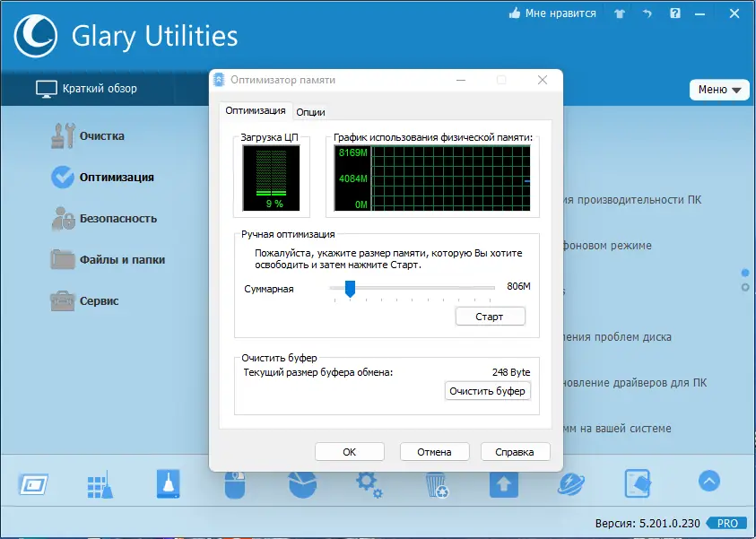The width and height of the screenshot is (756, 539).
Task: Open the recycle bin uninstaller icon
Action: pyautogui.click(x=437, y=484)
